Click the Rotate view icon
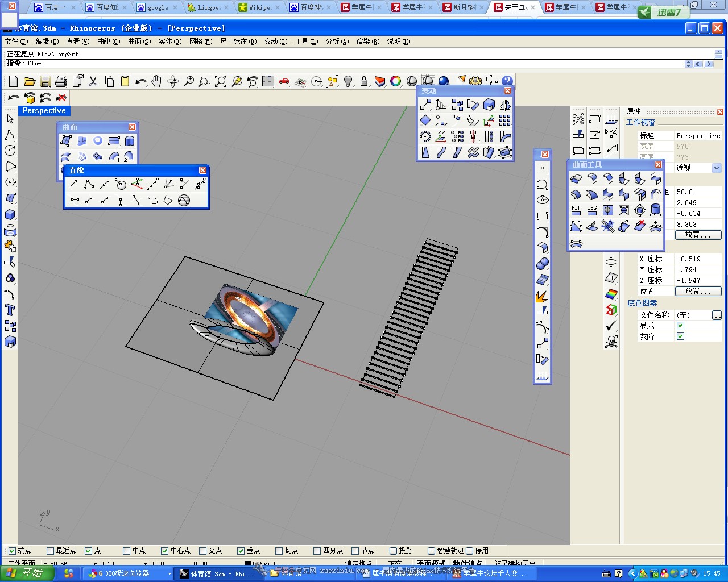 [173, 81]
